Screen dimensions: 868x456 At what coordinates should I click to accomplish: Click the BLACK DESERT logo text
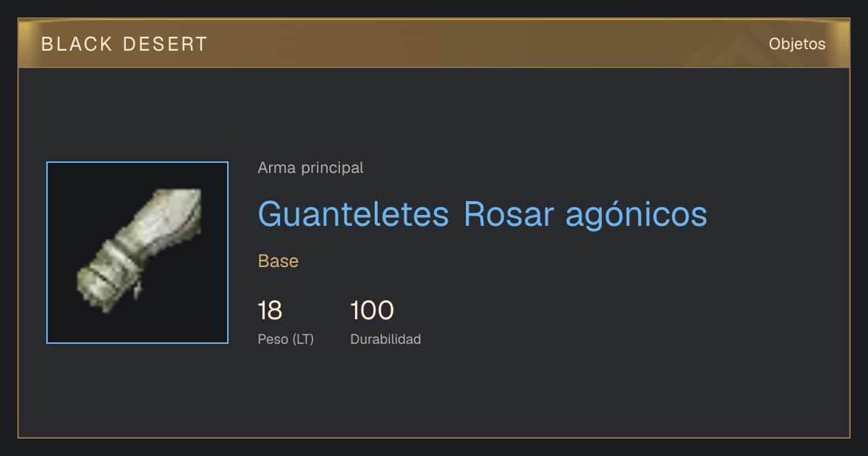(124, 44)
